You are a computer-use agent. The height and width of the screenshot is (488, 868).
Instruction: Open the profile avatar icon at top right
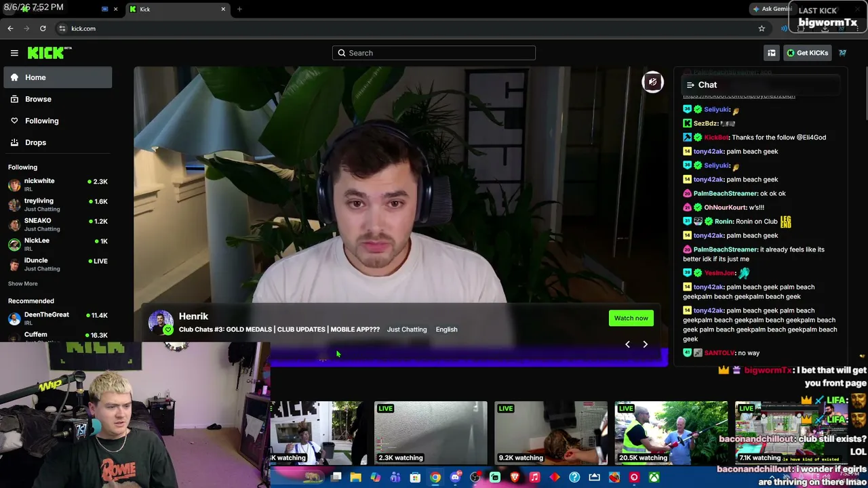[x=842, y=53]
